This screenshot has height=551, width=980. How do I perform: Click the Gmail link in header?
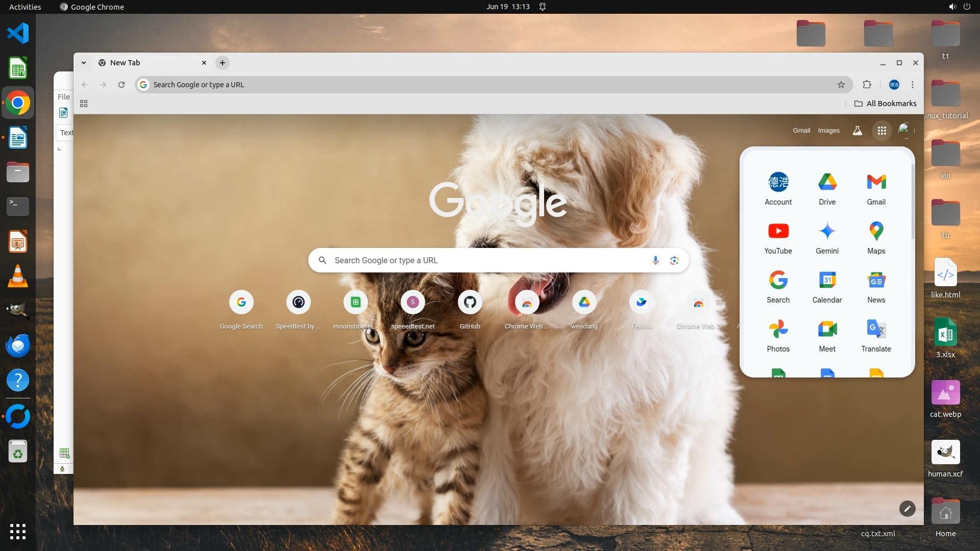click(801, 131)
